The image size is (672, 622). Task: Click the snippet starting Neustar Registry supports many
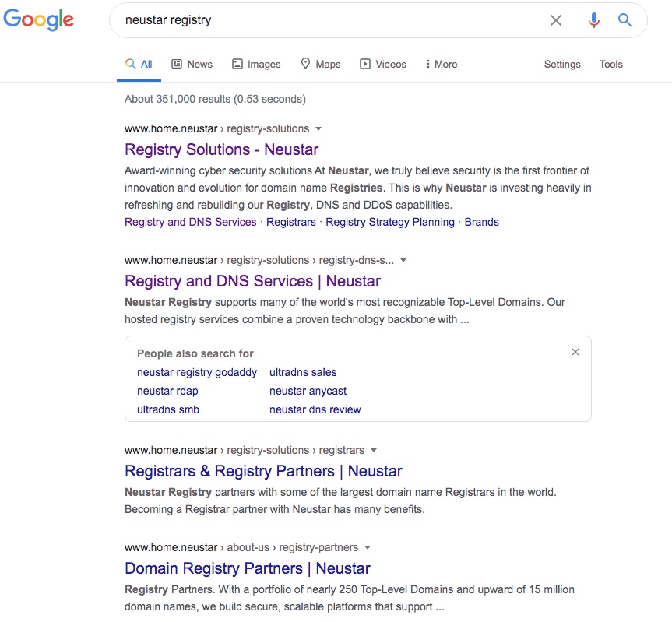pyautogui.click(x=345, y=311)
